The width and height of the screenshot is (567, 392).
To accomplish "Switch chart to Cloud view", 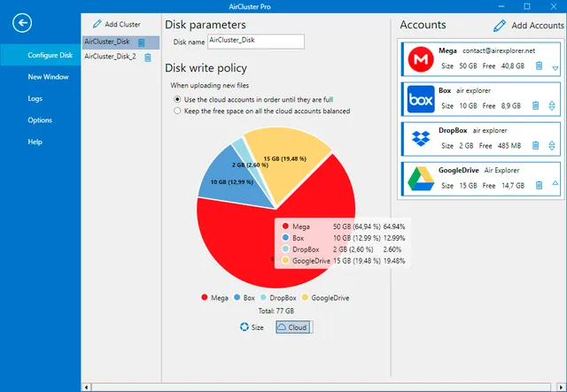I will coord(293,327).
